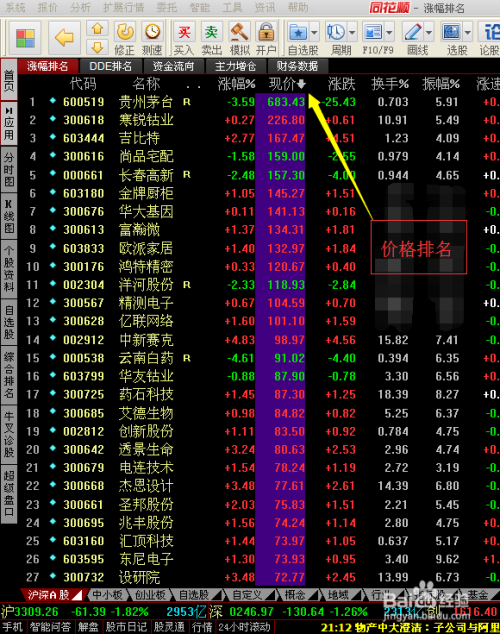Switch to the DDE排名 tab
This screenshot has width=500, height=634.
click(110, 66)
